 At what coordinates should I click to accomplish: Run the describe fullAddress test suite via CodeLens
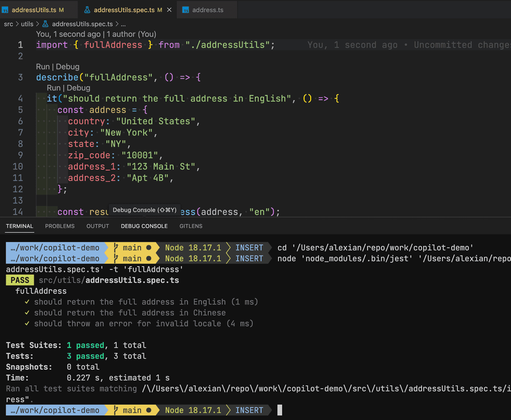pos(43,66)
